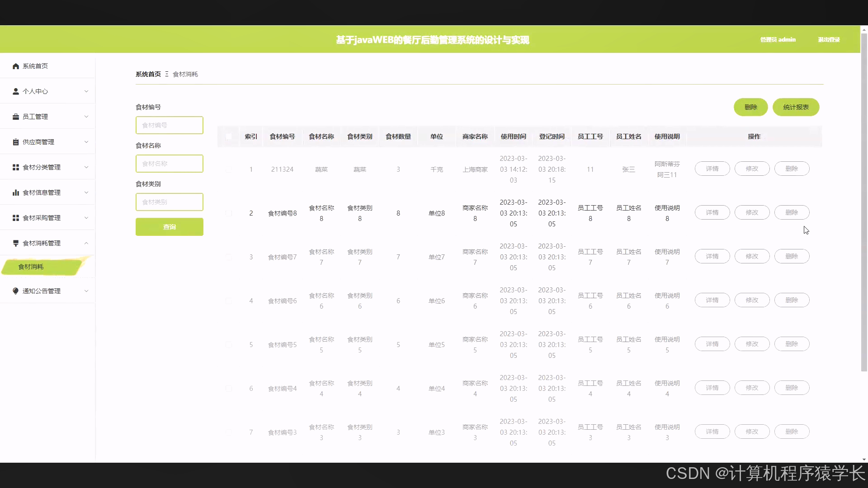This screenshot has height=488, width=868.
Task: Expand the 员工管理 chevron arrow
Action: [86, 117]
